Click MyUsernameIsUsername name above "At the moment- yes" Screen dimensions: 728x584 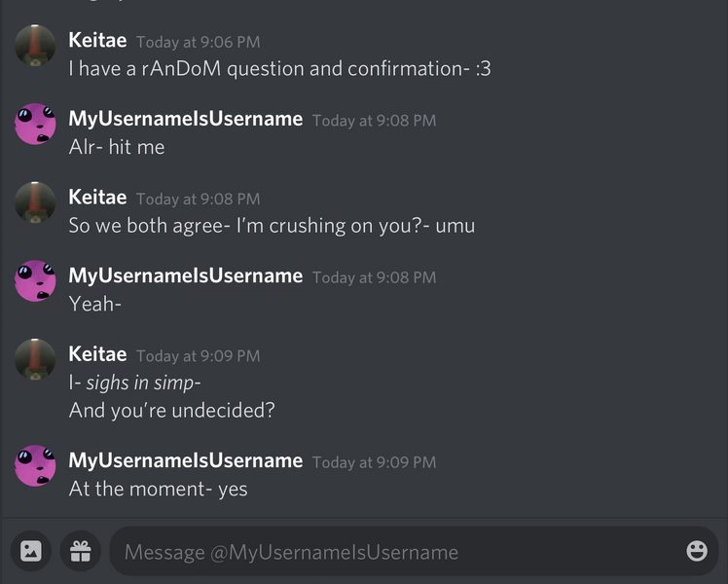coord(185,460)
